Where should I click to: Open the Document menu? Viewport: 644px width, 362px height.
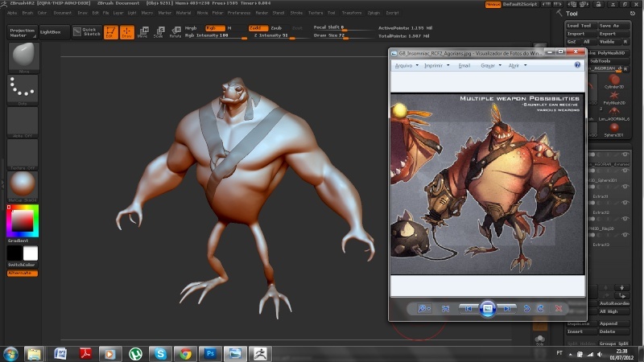pos(62,13)
